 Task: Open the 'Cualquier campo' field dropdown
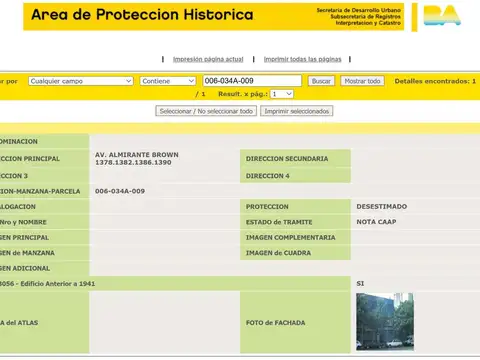(81, 81)
